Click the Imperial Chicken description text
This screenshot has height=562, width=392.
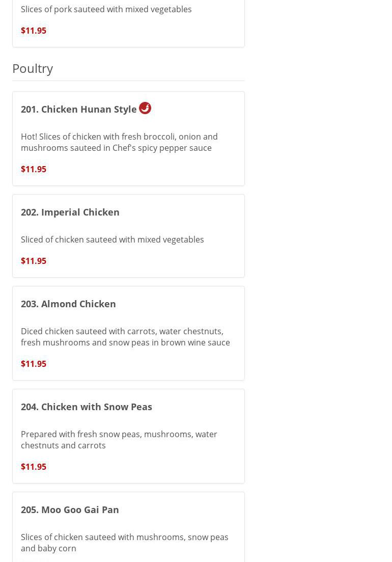point(113,239)
